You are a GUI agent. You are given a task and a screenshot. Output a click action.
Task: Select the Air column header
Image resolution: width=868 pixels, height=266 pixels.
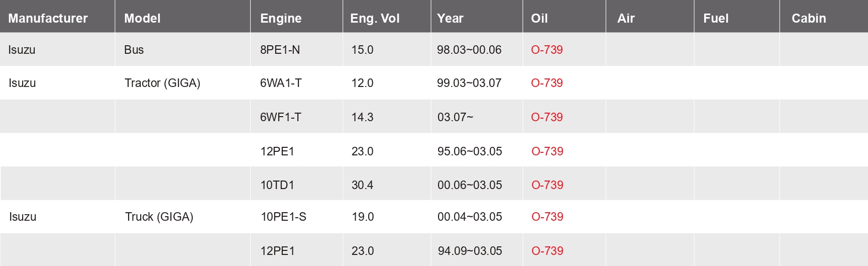pos(626,19)
